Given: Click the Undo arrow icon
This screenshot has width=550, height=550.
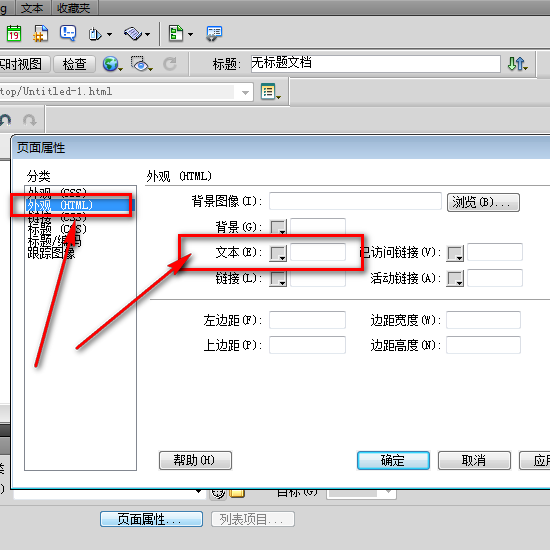Looking at the screenshot, I should [x=6, y=120].
